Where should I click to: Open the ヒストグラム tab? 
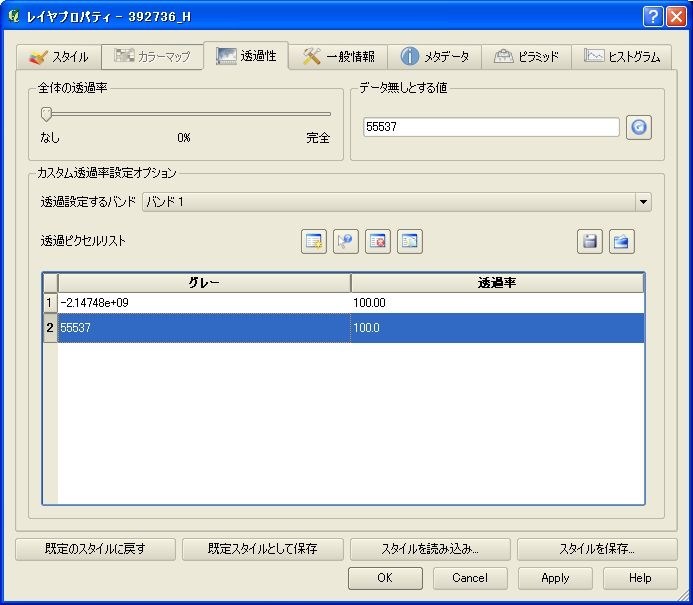click(x=622, y=57)
